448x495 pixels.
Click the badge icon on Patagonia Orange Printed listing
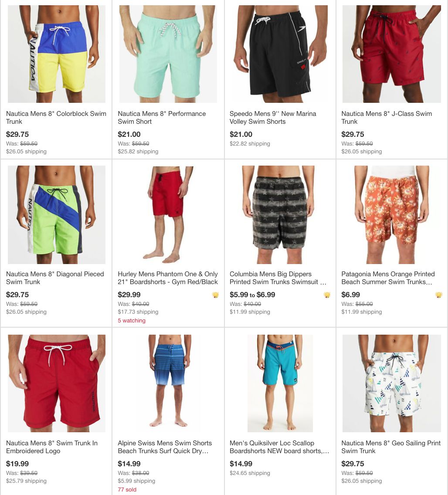[x=439, y=295]
